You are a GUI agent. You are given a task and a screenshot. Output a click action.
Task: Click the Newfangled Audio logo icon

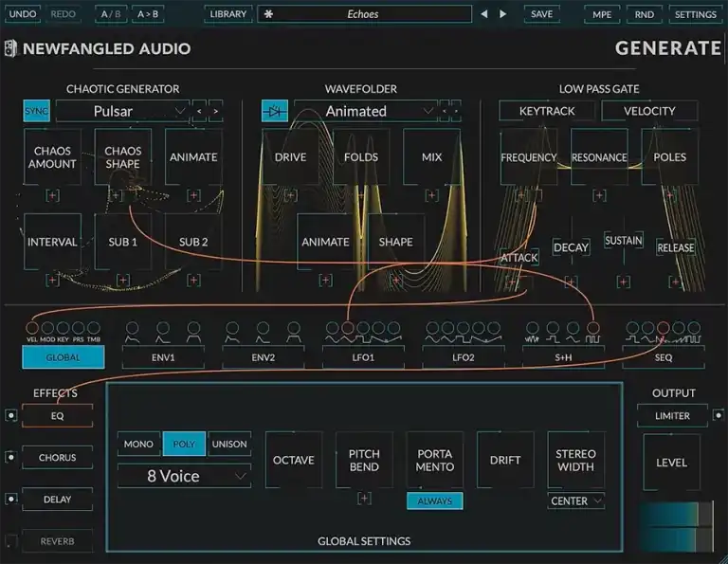10,48
